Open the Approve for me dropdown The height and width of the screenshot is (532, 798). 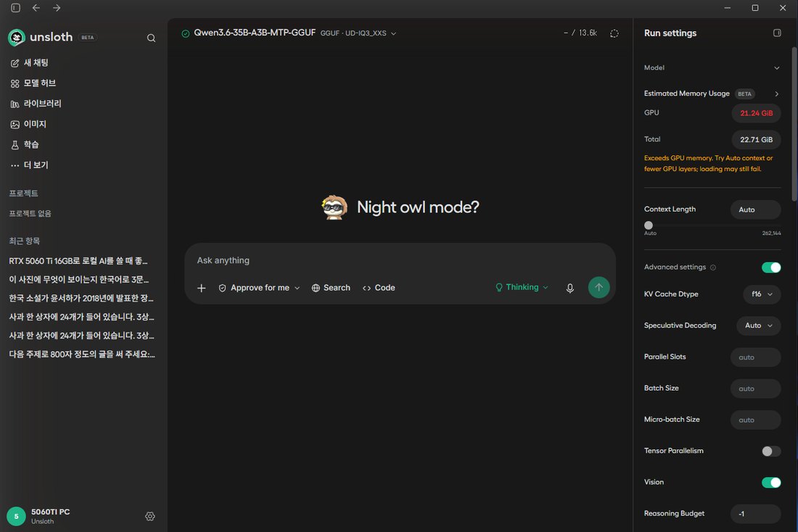coord(259,288)
